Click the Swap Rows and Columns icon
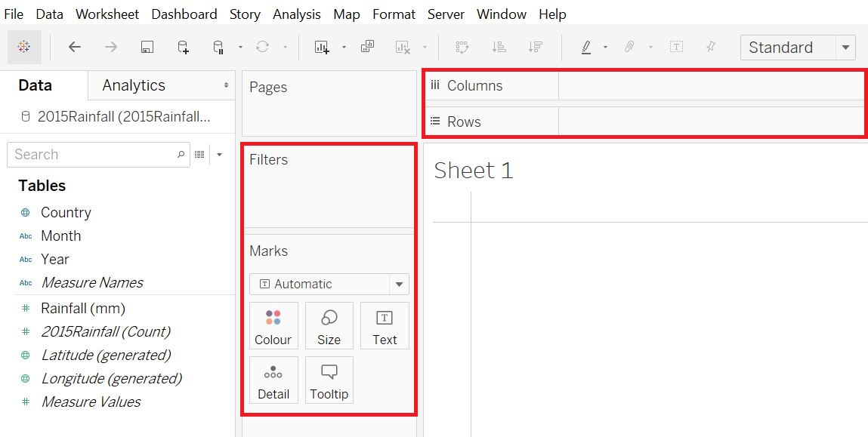The image size is (868, 437). coord(462,47)
